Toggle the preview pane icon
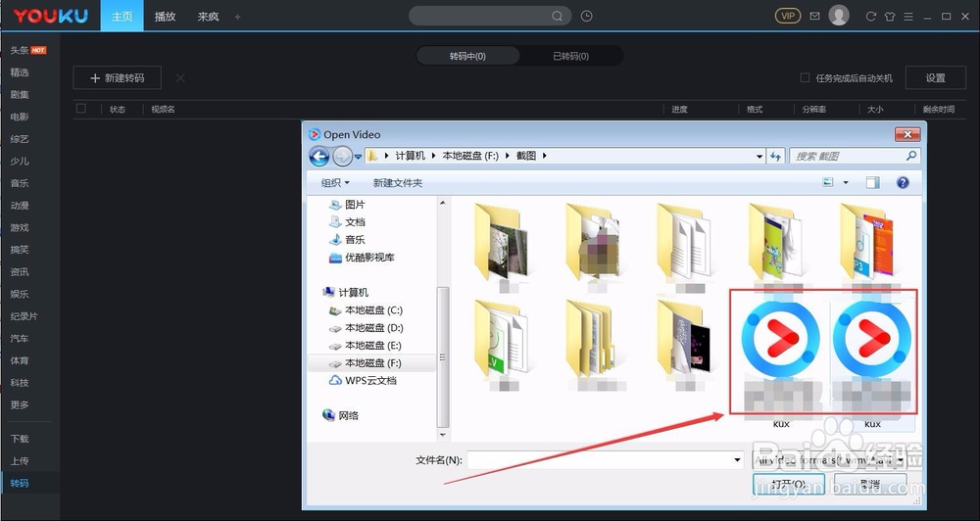980x521 pixels. click(872, 182)
